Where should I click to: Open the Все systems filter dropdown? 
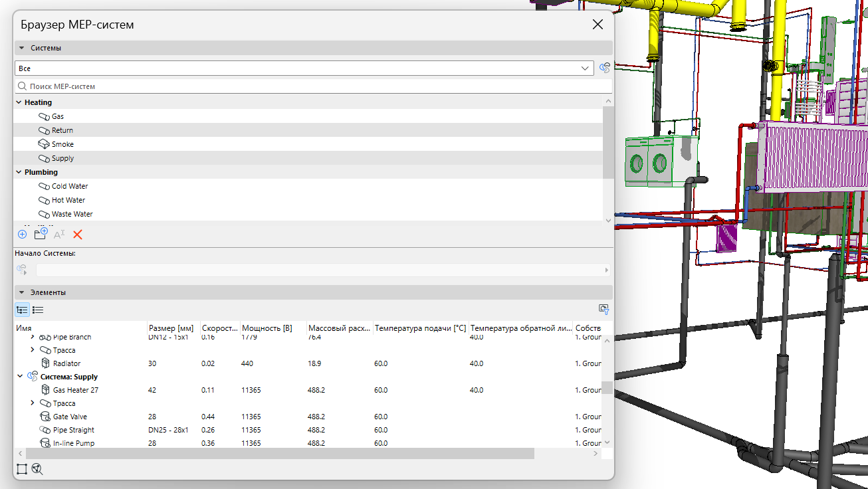pos(586,68)
